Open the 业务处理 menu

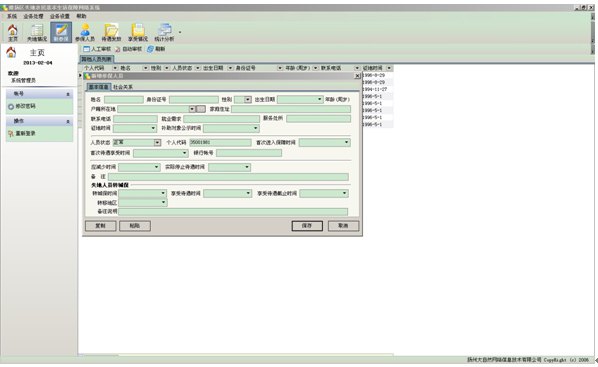pyautogui.click(x=33, y=16)
